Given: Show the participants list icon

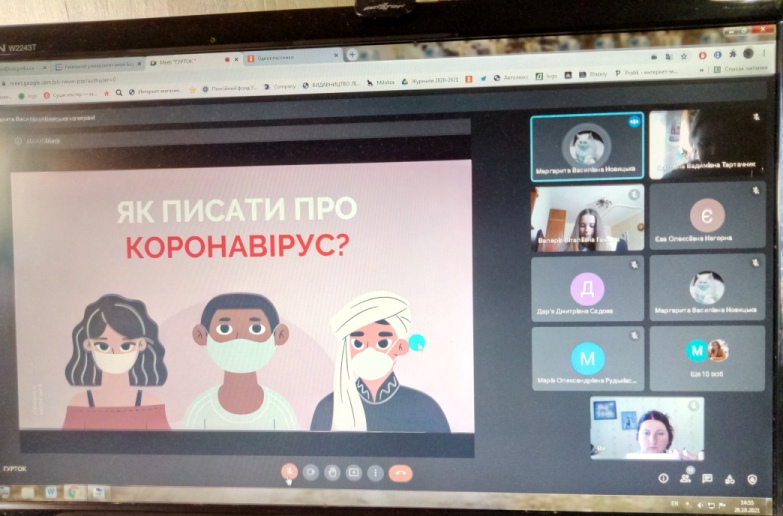Looking at the screenshot, I should [686, 479].
